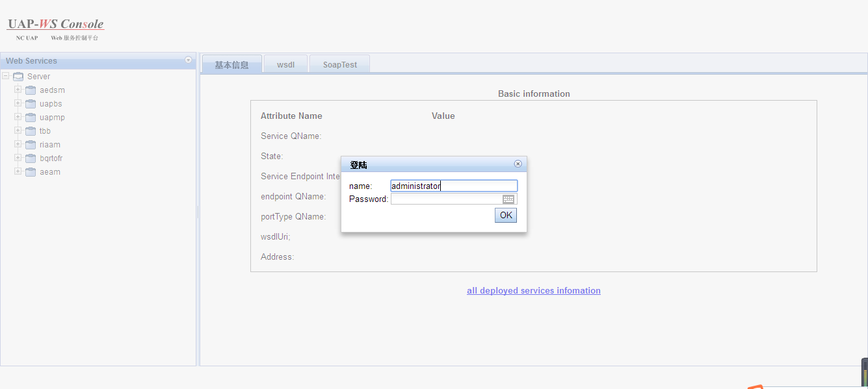Expand the tbb tree node
Image resolution: width=868 pixels, height=389 pixels.
pyautogui.click(x=18, y=131)
